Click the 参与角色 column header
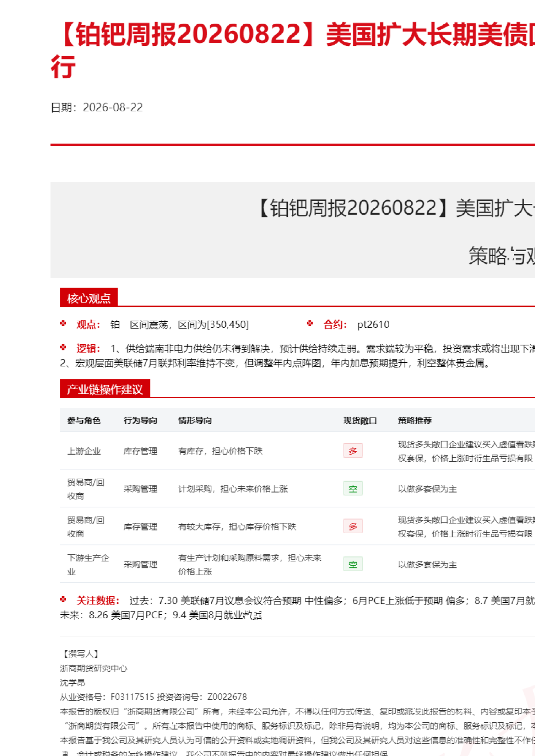 point(84,420)
